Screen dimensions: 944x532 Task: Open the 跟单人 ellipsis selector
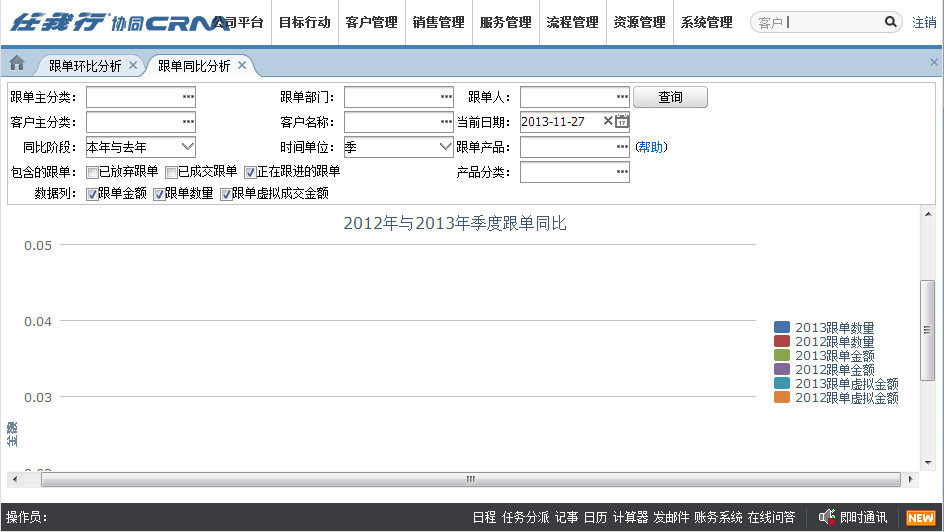point(622,97)
